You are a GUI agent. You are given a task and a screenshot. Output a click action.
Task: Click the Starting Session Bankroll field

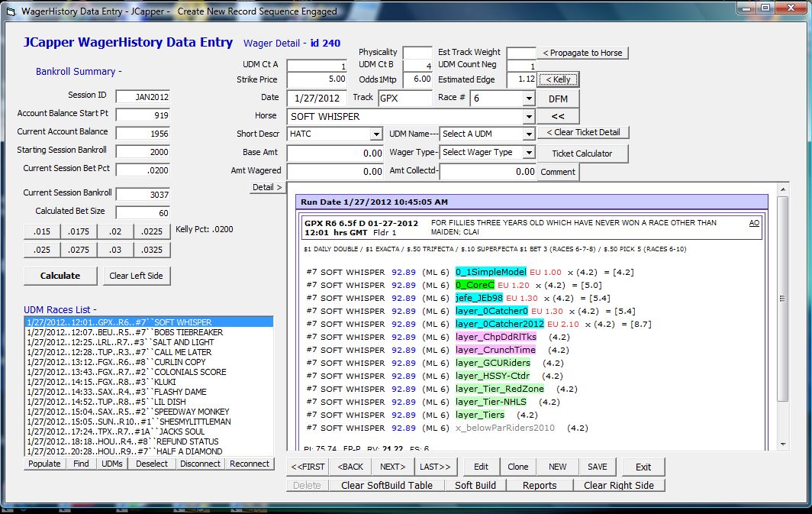(x=143, y=152)
